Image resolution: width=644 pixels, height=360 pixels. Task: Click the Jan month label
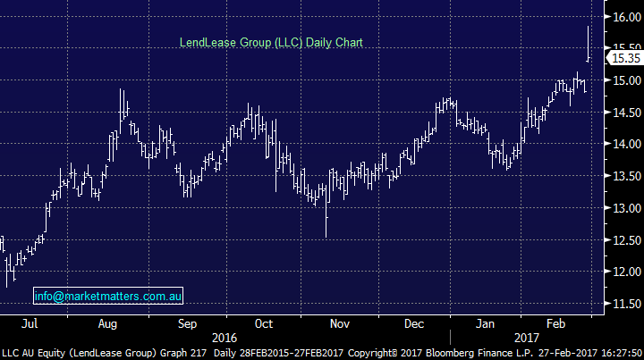[x=485, y=323]
